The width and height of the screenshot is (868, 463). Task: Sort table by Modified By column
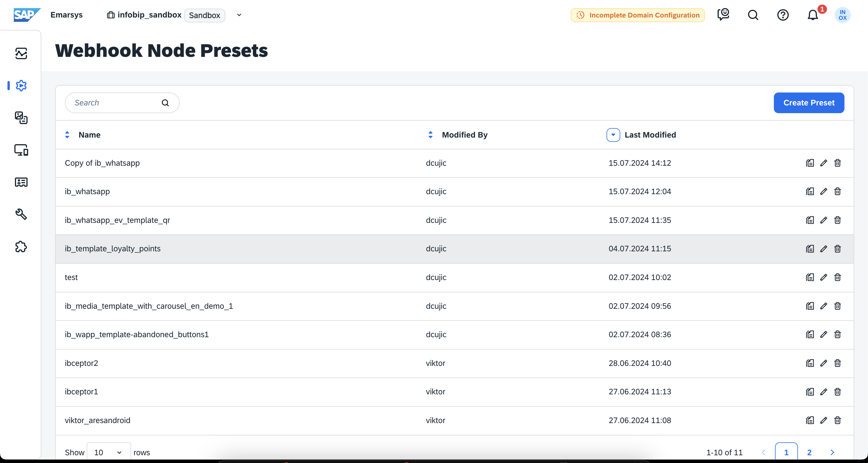click(430, 135)
